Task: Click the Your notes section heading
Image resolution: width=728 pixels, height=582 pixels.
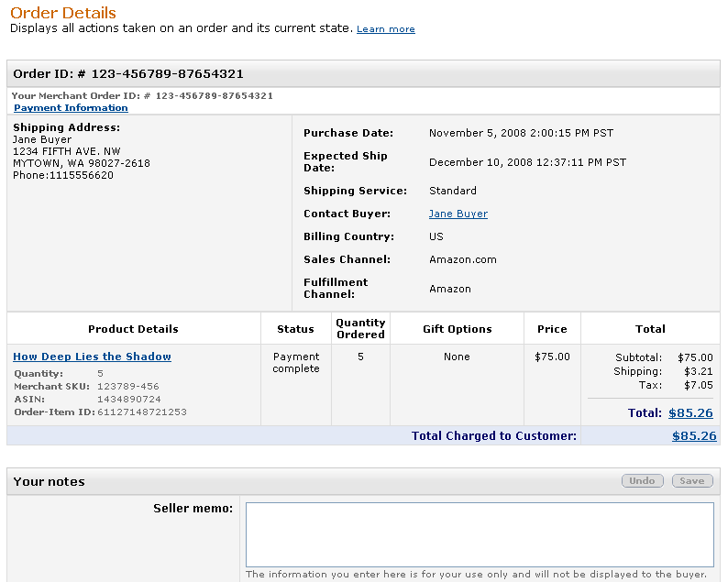Action: coord(49,482)
